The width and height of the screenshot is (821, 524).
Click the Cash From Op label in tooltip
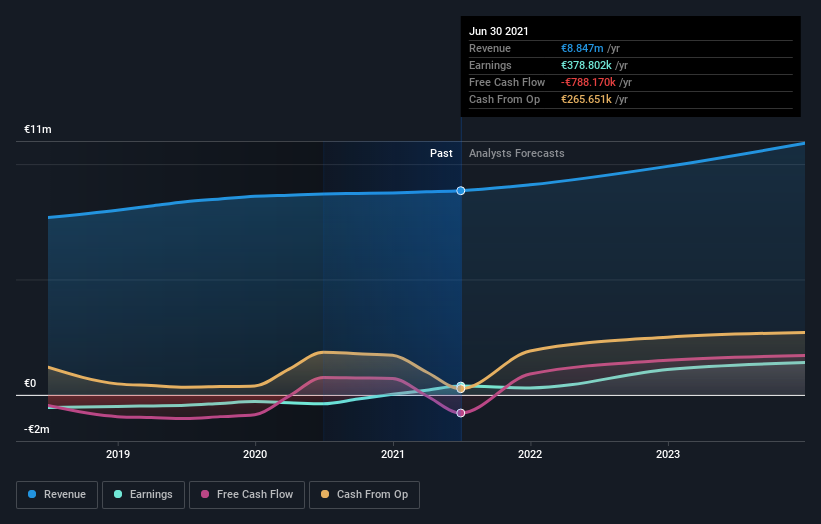[x=504, y=99]
